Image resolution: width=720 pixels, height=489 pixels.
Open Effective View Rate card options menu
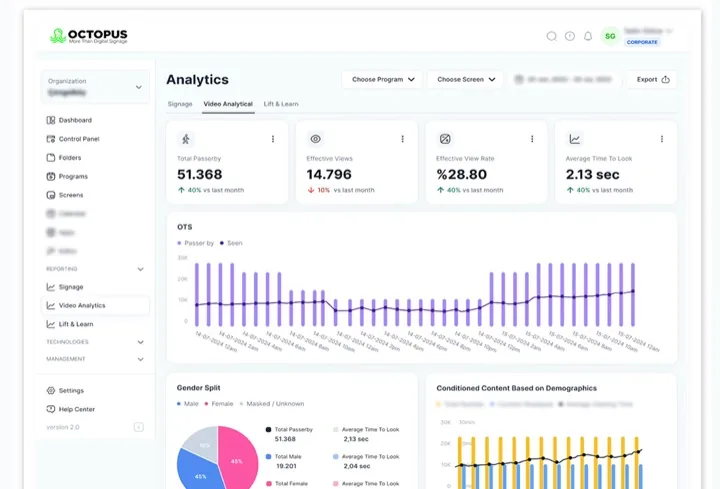[532, 139]
